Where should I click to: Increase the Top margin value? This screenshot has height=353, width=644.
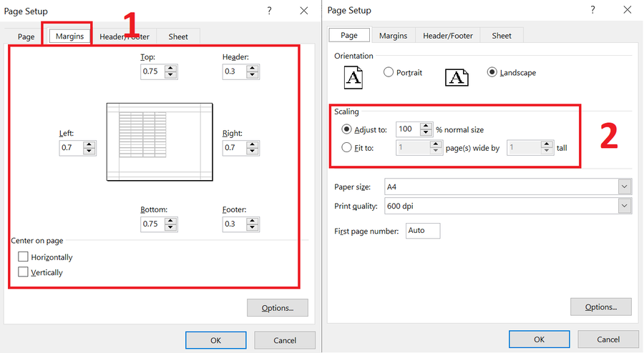[170, 69]
